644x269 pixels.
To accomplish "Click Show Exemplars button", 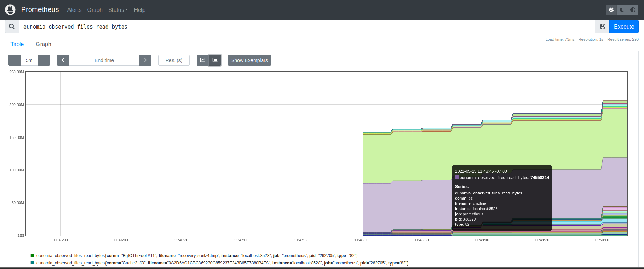I will tap(249, 60).
